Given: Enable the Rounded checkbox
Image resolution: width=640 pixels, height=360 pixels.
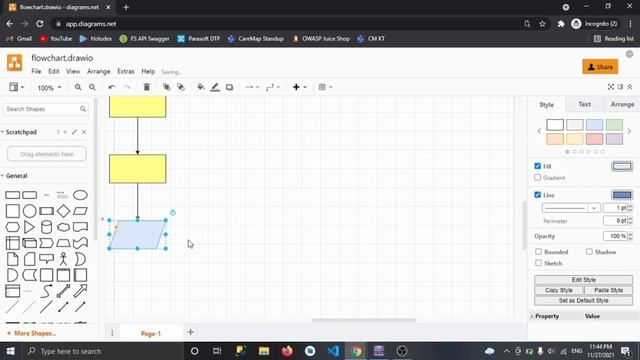Looking at the screenshot, I should [538, 251].
